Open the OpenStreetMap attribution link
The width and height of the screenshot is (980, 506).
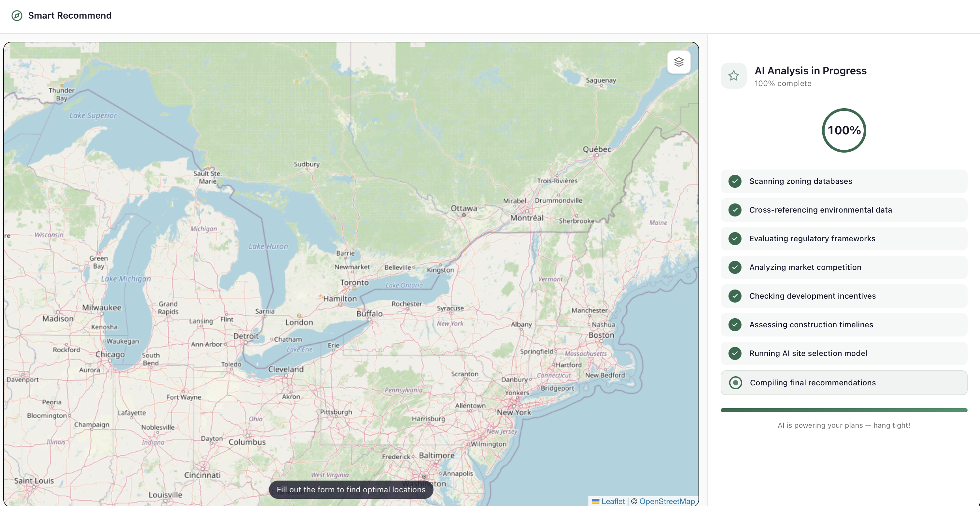(x=667, y=501)
